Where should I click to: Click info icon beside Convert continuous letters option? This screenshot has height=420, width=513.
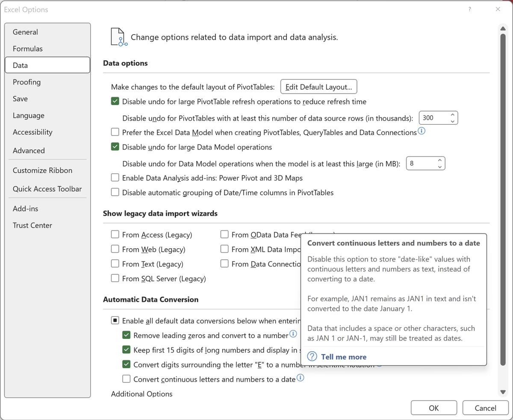click(300, 378)
